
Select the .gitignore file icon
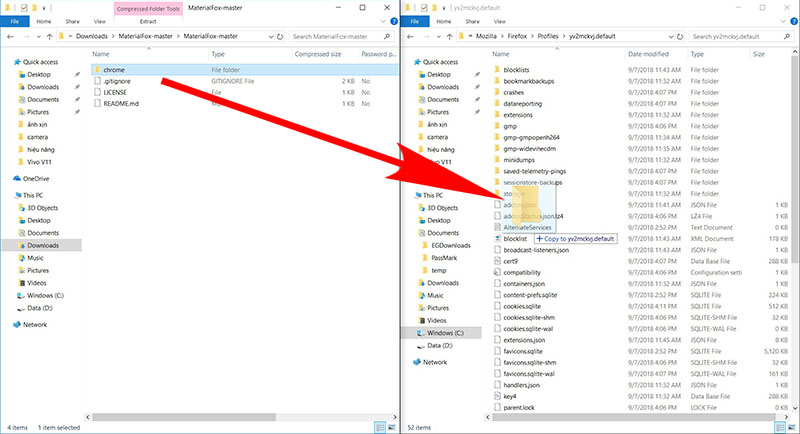pyautogui.click(x=97, y=81)
